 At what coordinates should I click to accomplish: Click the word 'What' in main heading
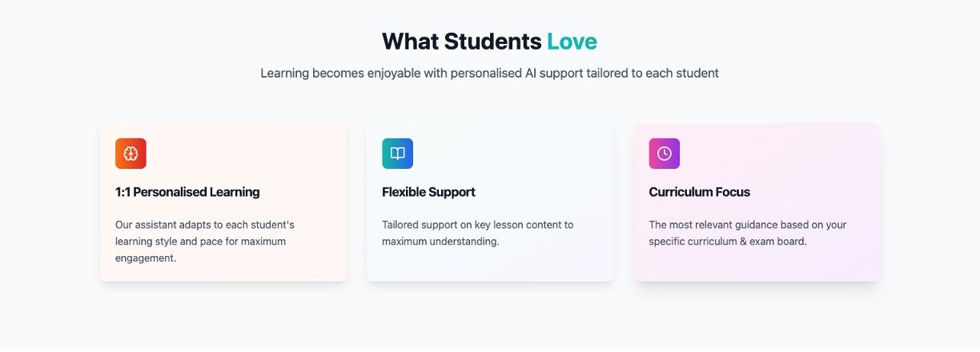click(410, 42)
